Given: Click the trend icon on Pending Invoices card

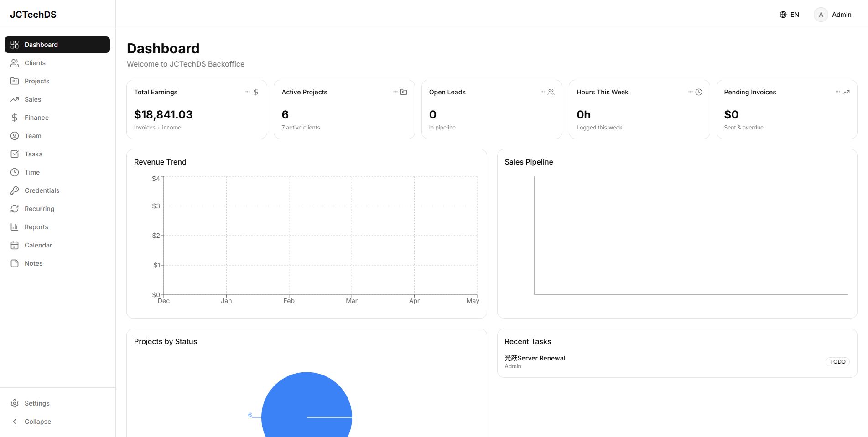Looking at the screenshot, I should click(x=846, y=92).
